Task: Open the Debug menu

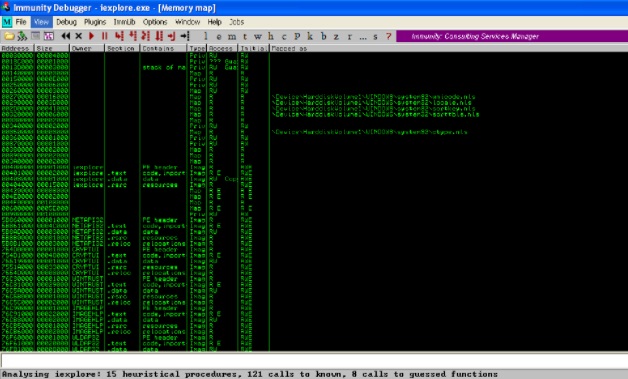Action: click(x=66, y=22)
